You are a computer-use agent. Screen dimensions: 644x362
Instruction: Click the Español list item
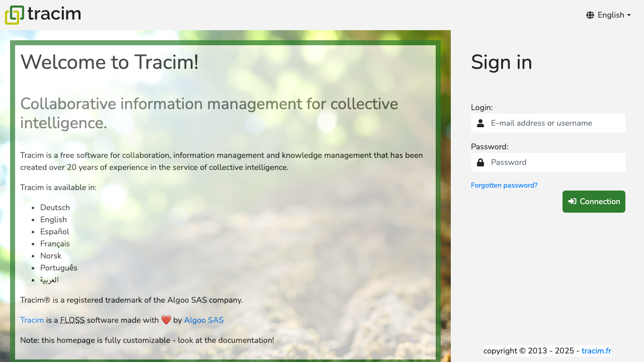pos(55,232)
